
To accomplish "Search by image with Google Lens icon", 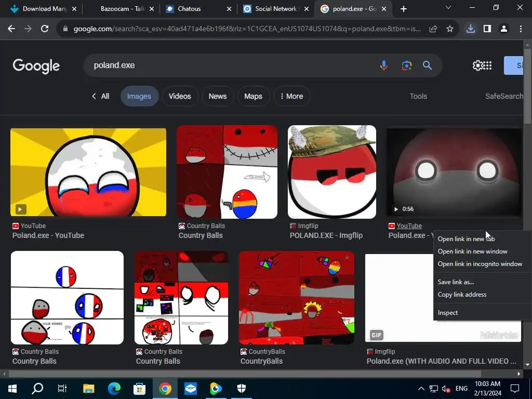I will (x=406, y=65).
